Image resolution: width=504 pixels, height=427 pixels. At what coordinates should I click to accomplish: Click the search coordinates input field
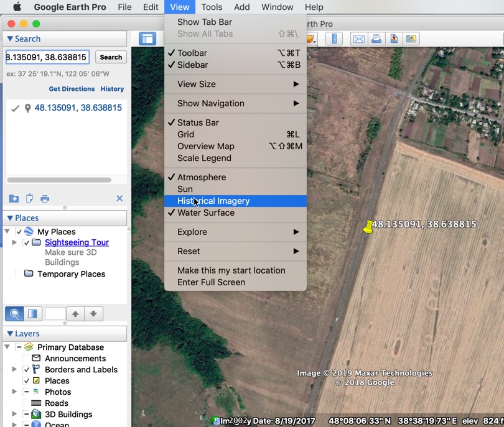pyautogui.click(x=47, y=57)
